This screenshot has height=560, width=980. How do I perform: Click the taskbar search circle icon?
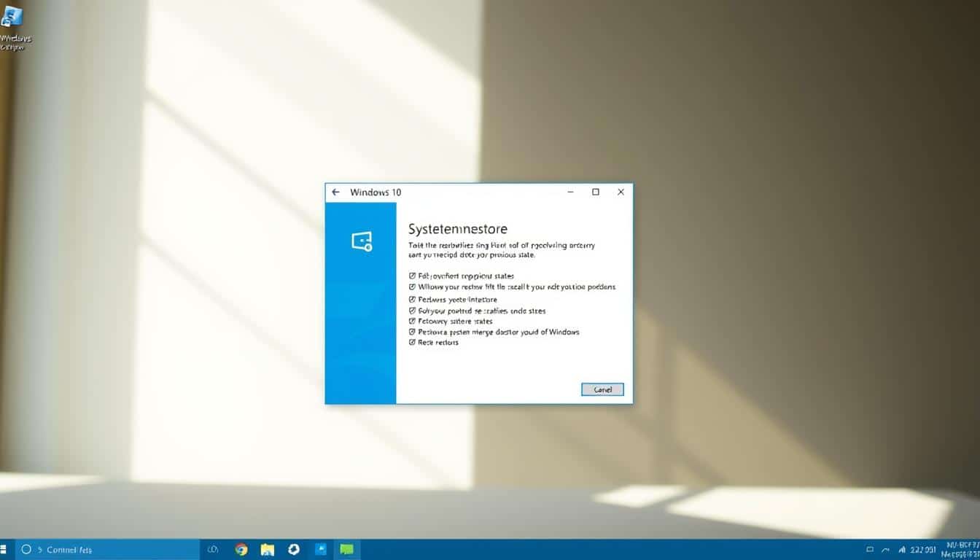tap(26, 550)
